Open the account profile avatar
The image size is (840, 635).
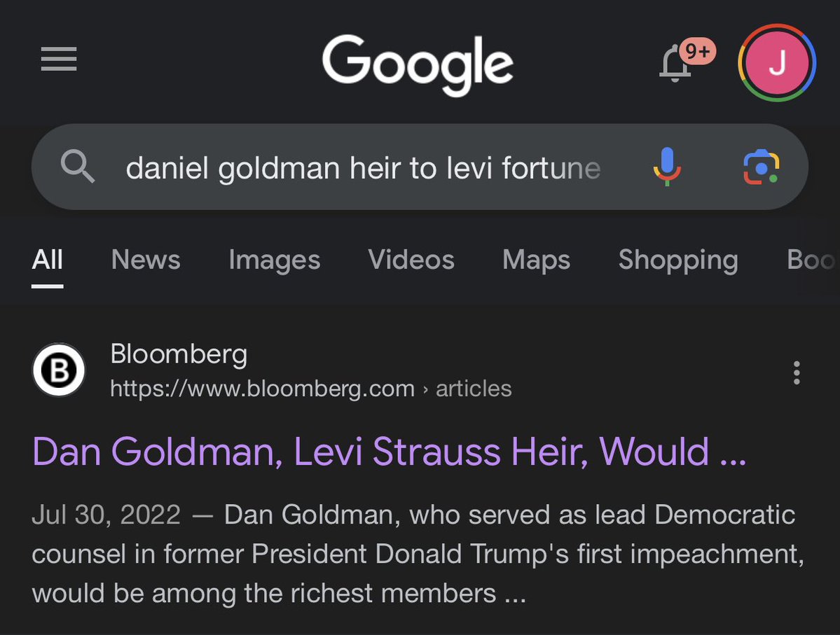[x=777, y=64]
